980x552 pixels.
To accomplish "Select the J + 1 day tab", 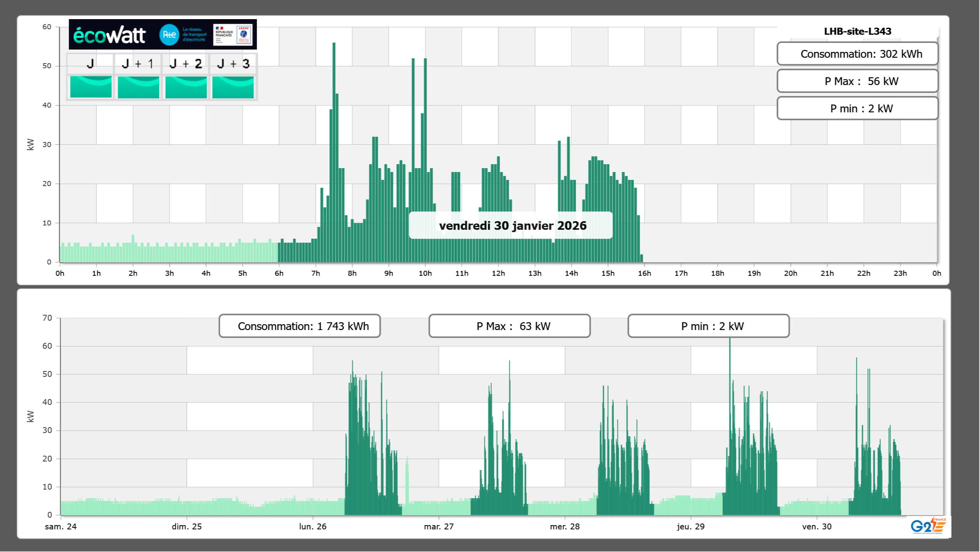I will (x=138, y=64).
